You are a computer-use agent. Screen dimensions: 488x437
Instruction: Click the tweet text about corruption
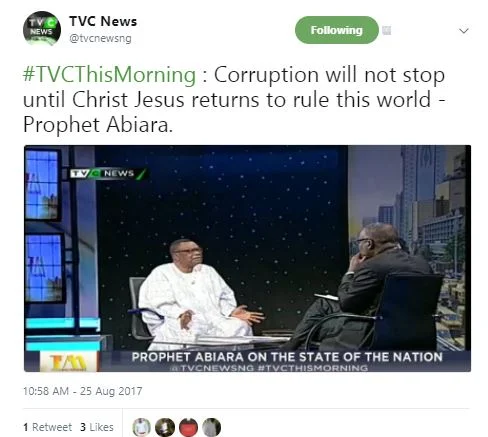click(234, 99)
